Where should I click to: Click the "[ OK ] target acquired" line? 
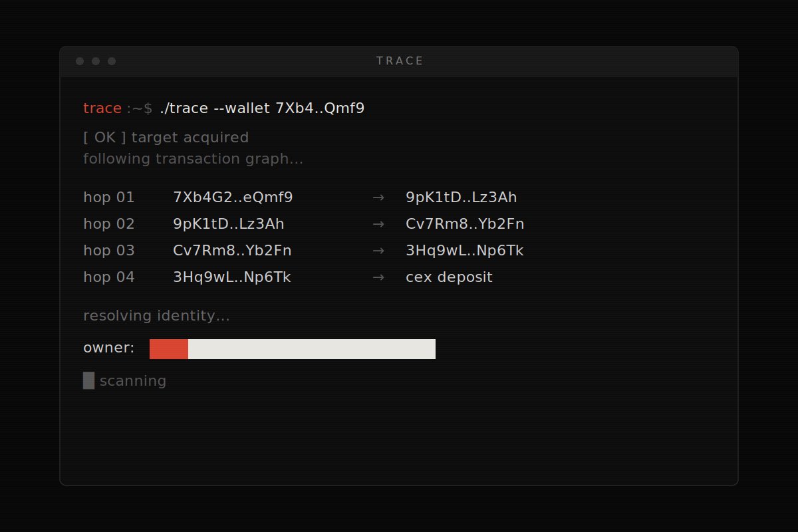tap(166, 138)
